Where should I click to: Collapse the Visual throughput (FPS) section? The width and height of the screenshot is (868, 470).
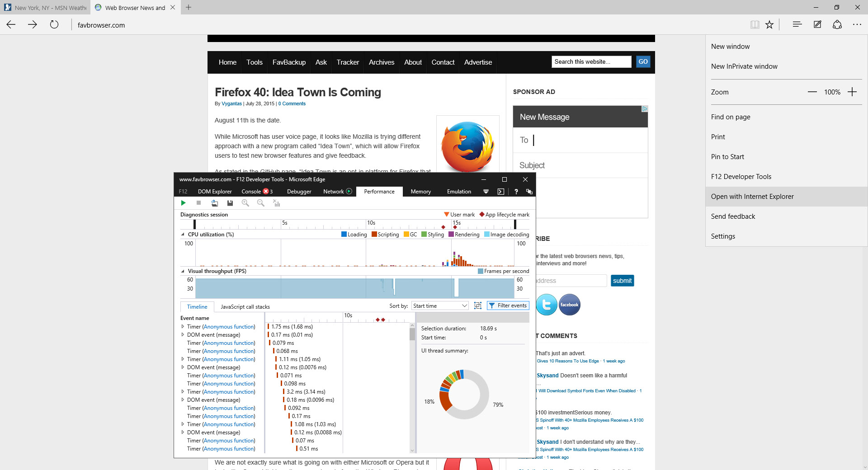[183, 271]
